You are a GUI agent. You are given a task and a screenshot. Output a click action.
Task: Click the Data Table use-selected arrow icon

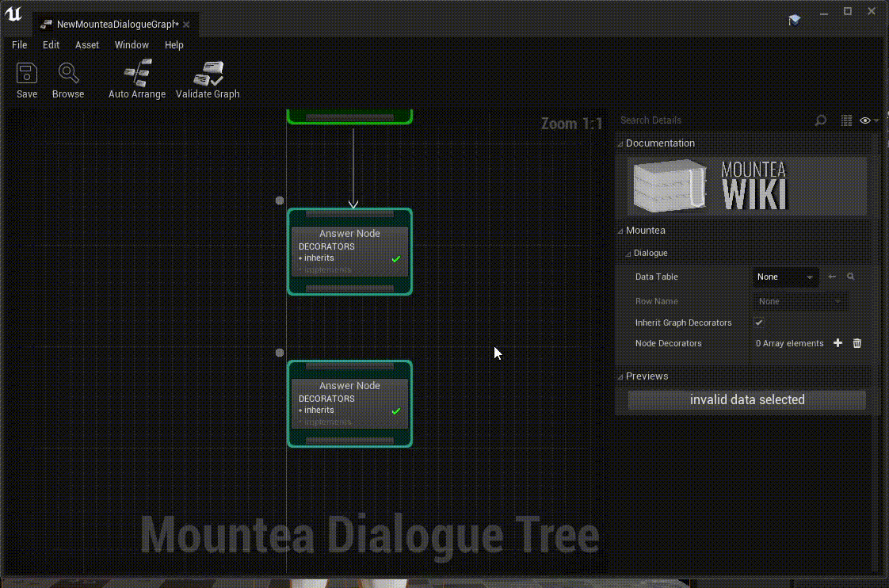[x=832, y=277]
